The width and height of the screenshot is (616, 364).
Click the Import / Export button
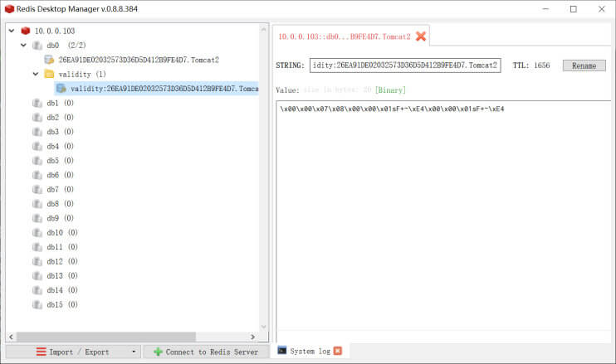[x=73, y=352]
